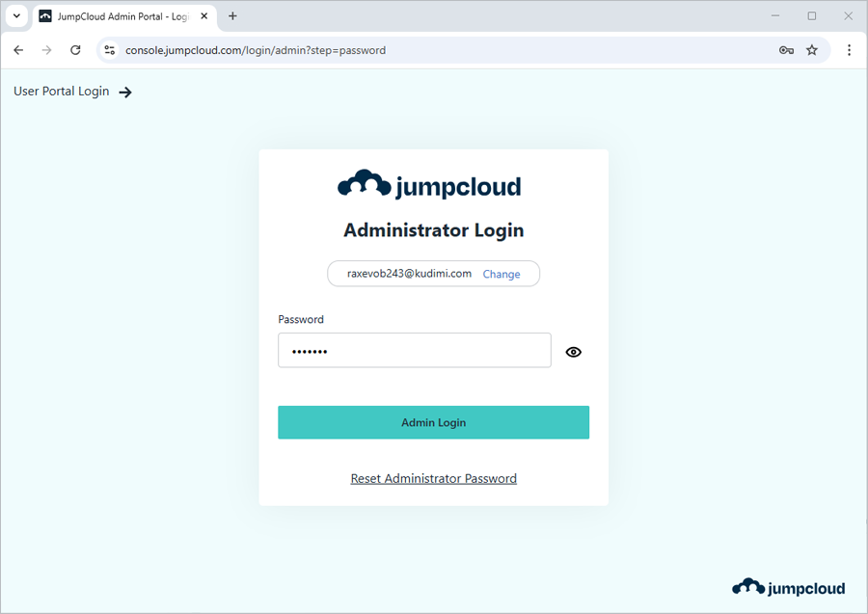This screenshot has width=868, height=614.
Task: Click JumpCloud logo at bottom right
Action: 788,587
